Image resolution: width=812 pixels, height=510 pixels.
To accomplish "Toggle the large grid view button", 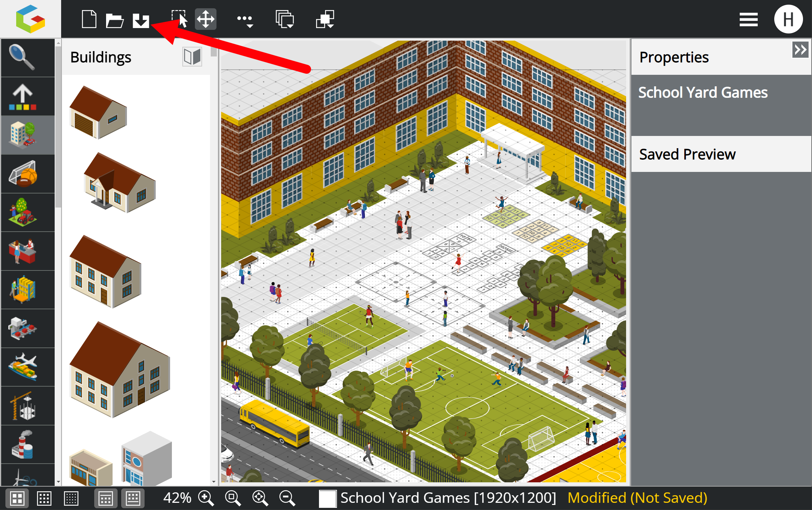I will point(17,498).
